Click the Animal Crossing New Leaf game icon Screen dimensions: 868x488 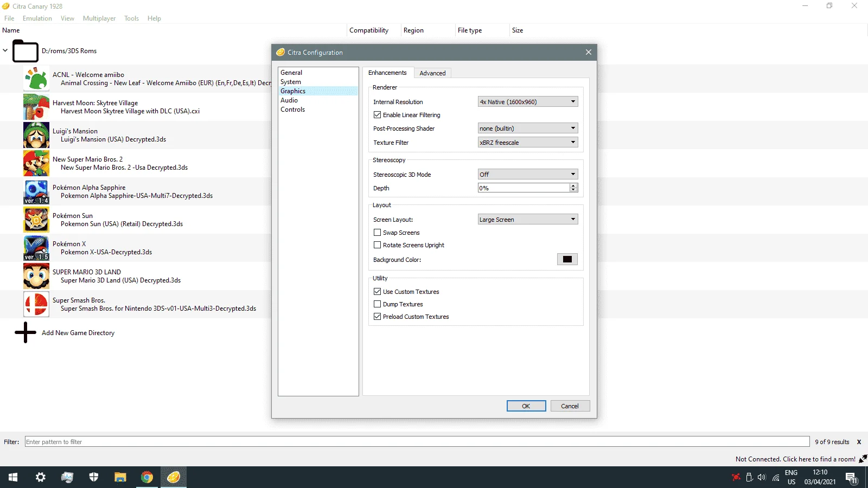click(x=36, y=79)
